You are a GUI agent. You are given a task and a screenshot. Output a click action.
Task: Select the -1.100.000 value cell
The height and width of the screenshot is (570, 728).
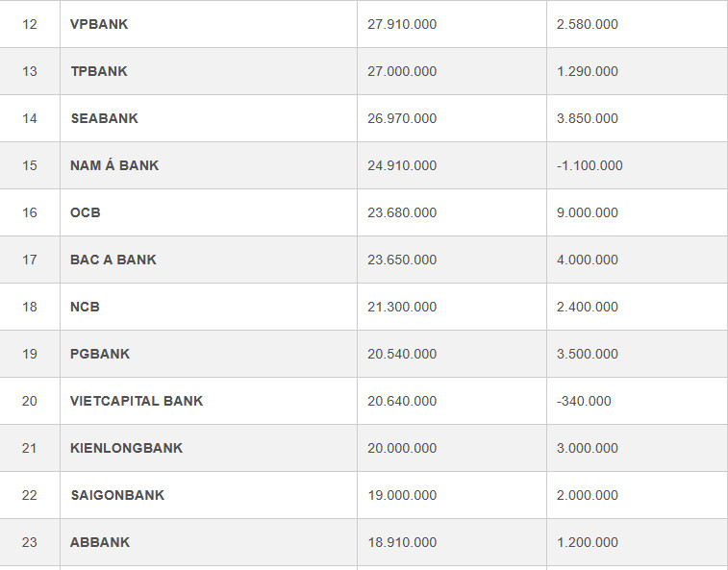[590, 165]
